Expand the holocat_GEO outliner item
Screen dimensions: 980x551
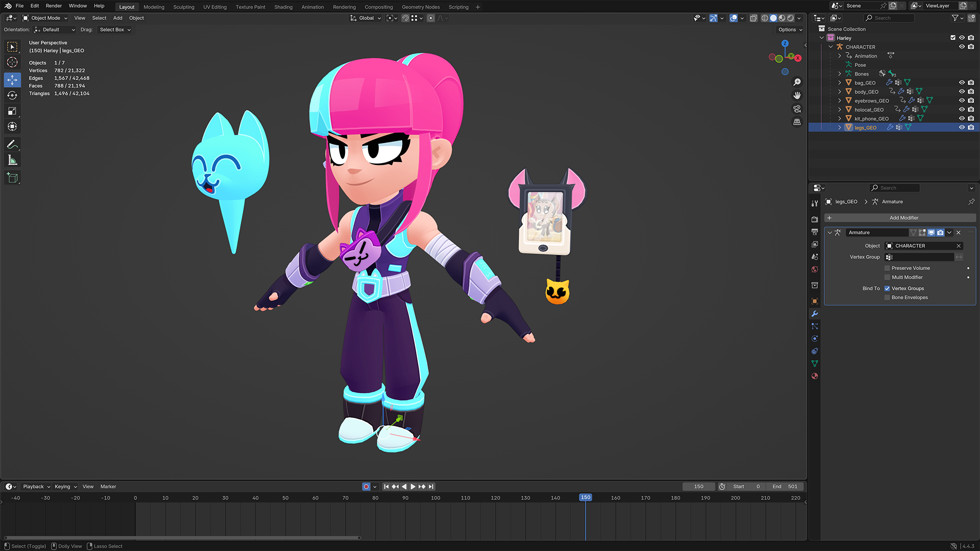(x=840, y=110)
